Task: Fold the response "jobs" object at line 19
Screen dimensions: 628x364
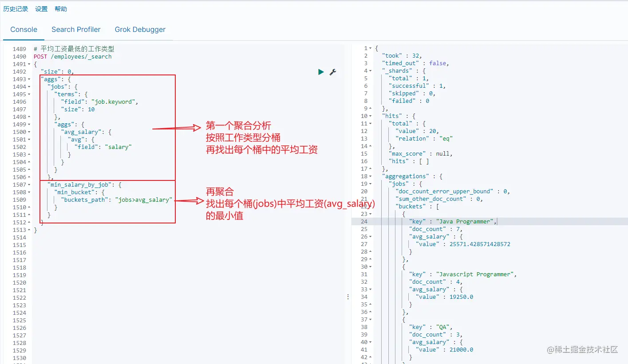Action: [371, 184]
